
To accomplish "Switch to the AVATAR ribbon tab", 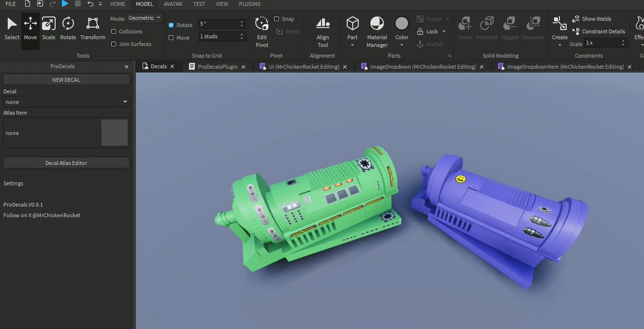I will (x=173, y=4).
